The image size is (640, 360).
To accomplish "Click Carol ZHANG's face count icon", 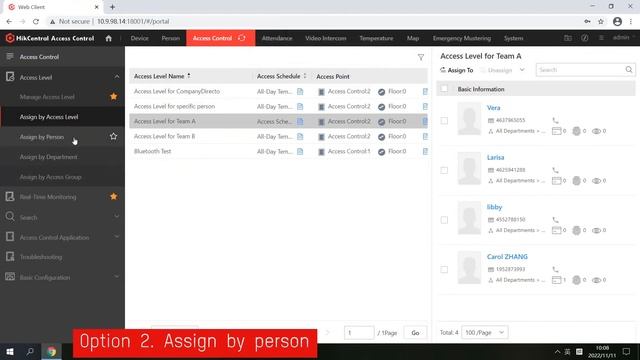I will (596, 280).
